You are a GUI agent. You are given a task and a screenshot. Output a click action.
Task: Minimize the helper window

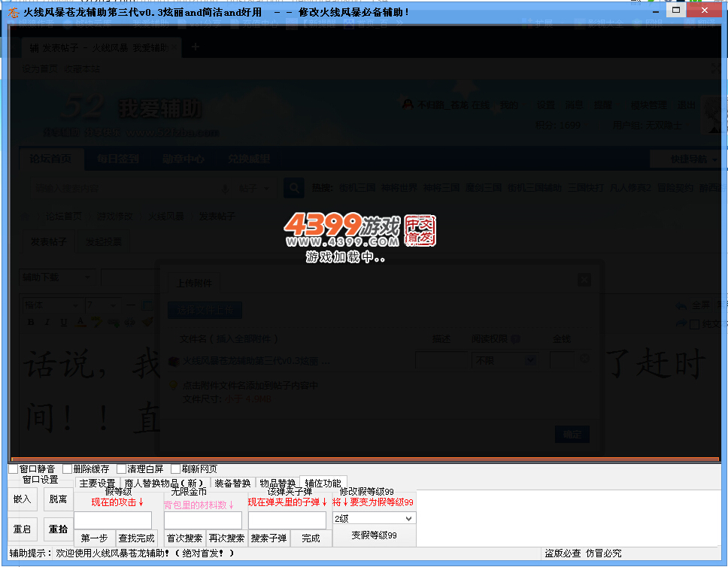click(x=656, y=11)
